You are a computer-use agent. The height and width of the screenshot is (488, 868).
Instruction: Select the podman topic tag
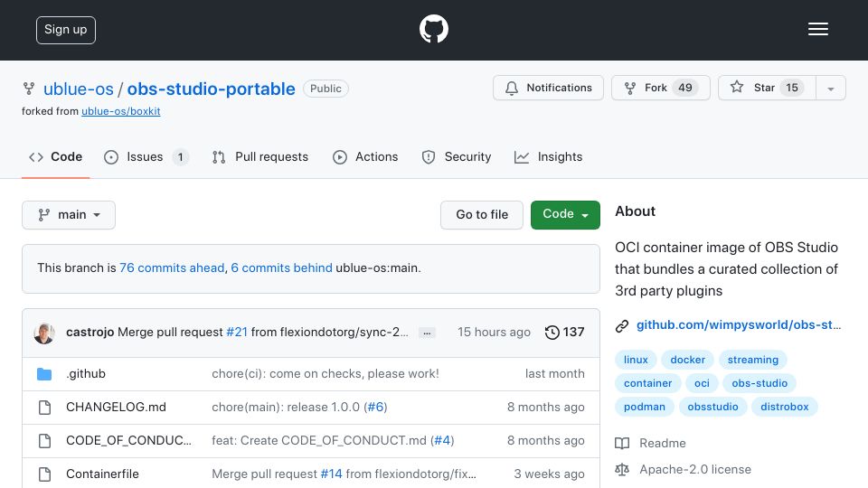645,407
